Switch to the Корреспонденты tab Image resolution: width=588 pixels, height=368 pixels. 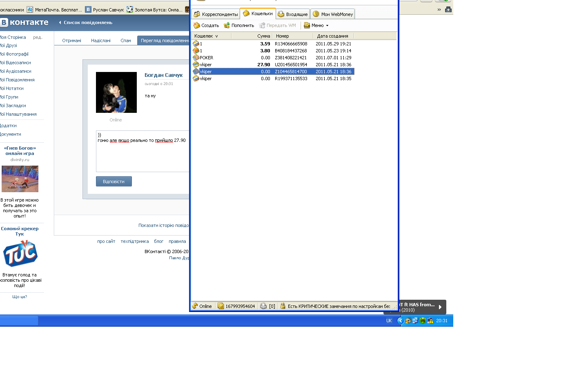click(216, 14)
